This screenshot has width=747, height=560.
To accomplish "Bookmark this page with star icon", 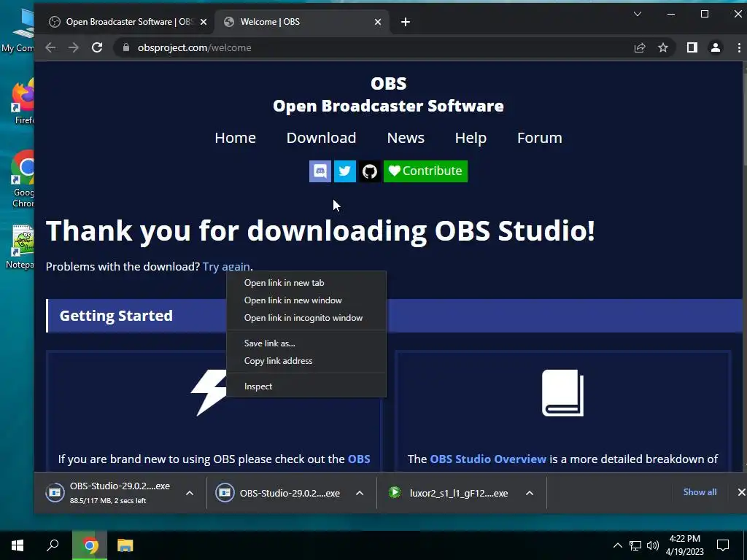I will (x=663, y=47).
